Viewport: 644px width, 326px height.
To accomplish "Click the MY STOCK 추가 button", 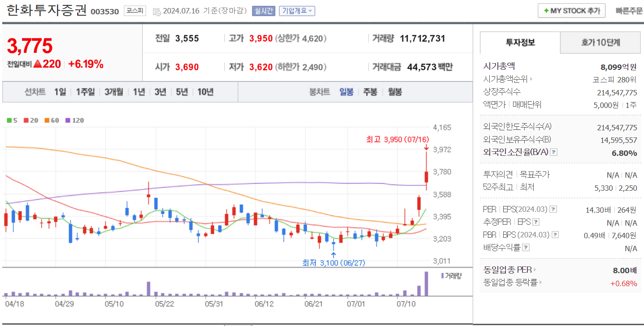I will (x=572, y=11).
